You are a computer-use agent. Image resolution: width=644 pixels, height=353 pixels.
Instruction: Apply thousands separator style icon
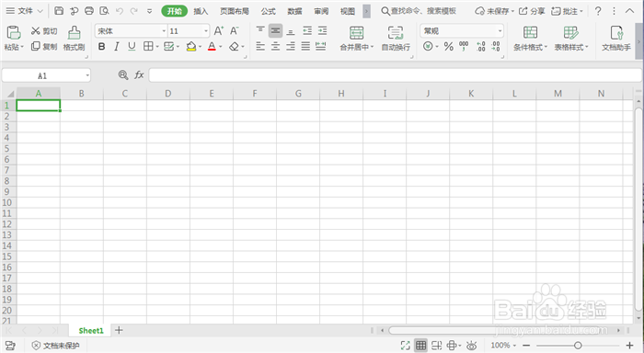[x=464, y=46]
